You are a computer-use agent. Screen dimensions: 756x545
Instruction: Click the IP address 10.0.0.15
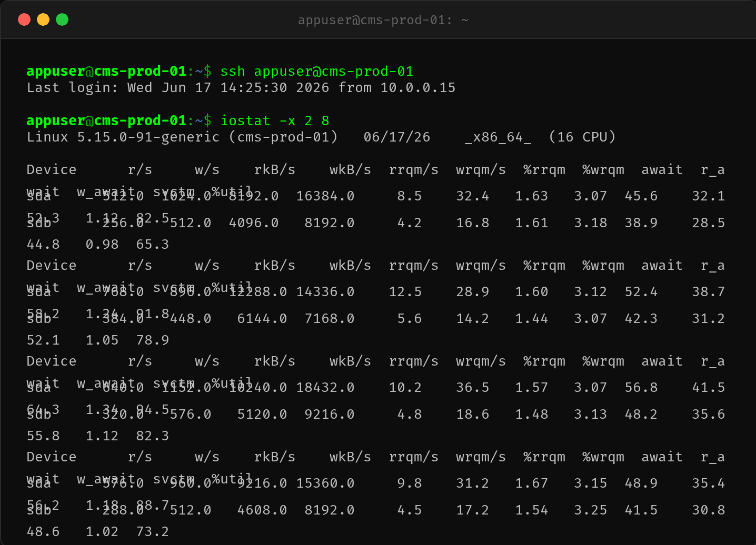coord(418,87)
